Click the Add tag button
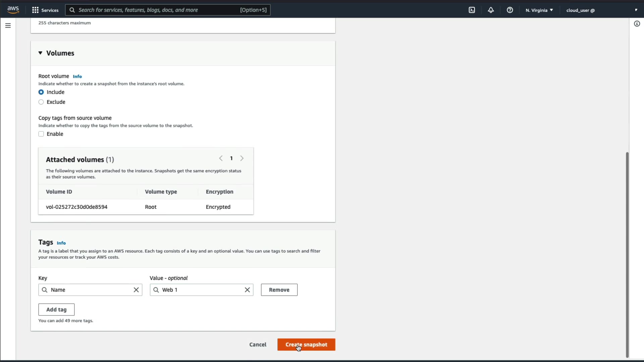Screen dimensions: 644x362 [x=56, y=310]
